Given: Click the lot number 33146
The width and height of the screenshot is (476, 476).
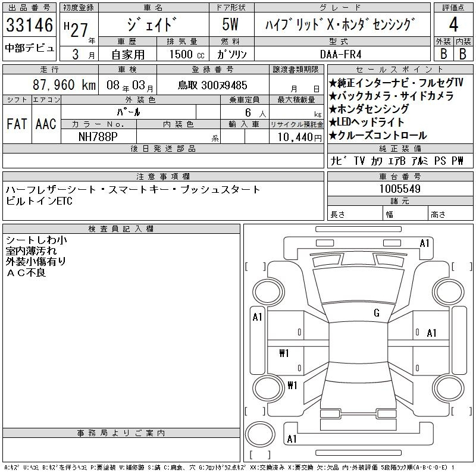Looking at the screenshot, I should pyautogui.click(x=29, y=24).
